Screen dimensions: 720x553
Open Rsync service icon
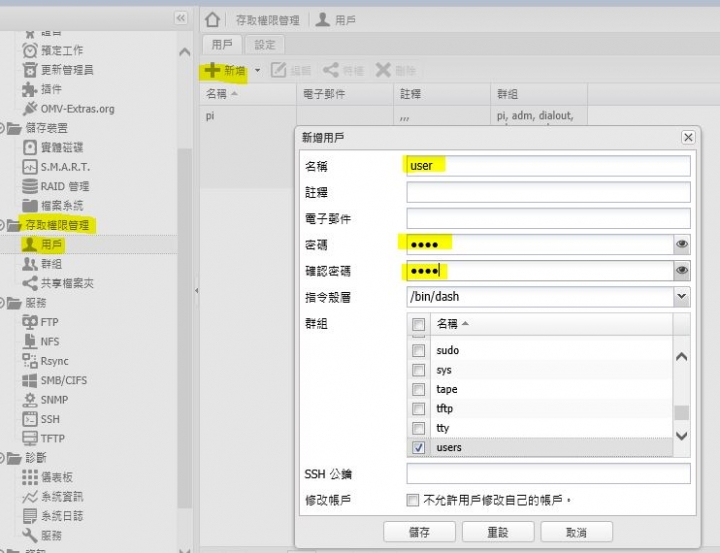click(30, 361)
